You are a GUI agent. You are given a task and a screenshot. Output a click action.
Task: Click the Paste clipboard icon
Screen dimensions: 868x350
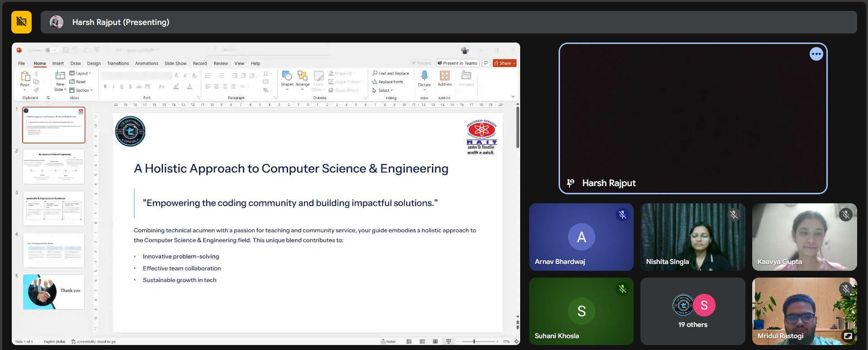[x=25, y=76]
